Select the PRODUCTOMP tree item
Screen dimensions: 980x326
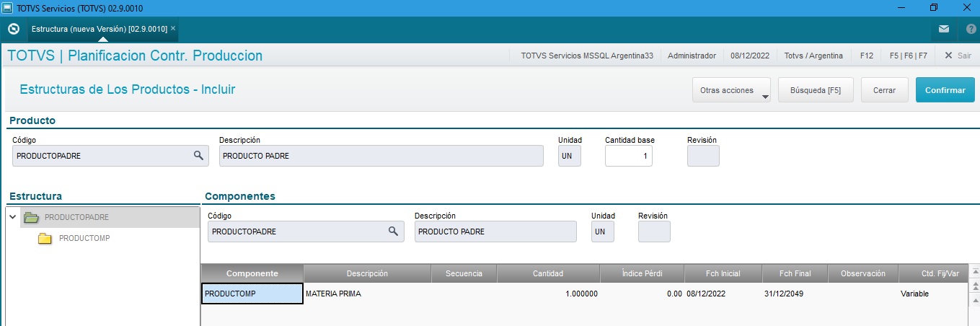click(x=84, y=238)
